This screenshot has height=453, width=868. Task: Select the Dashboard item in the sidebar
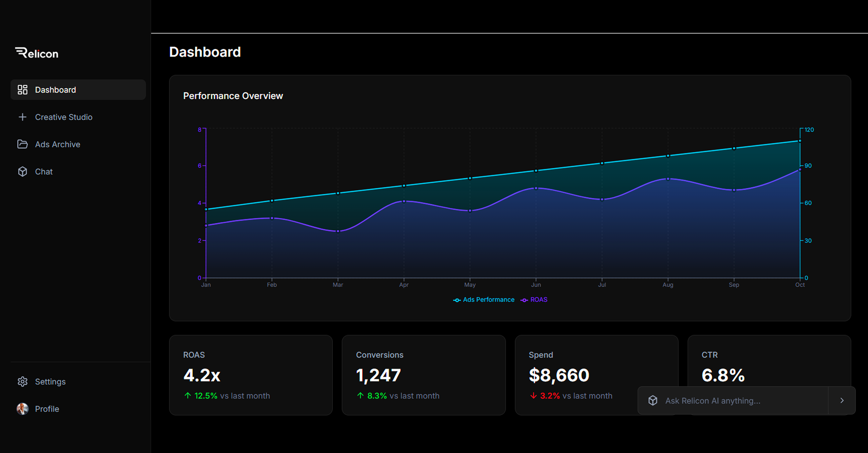[x=55, y=90]
